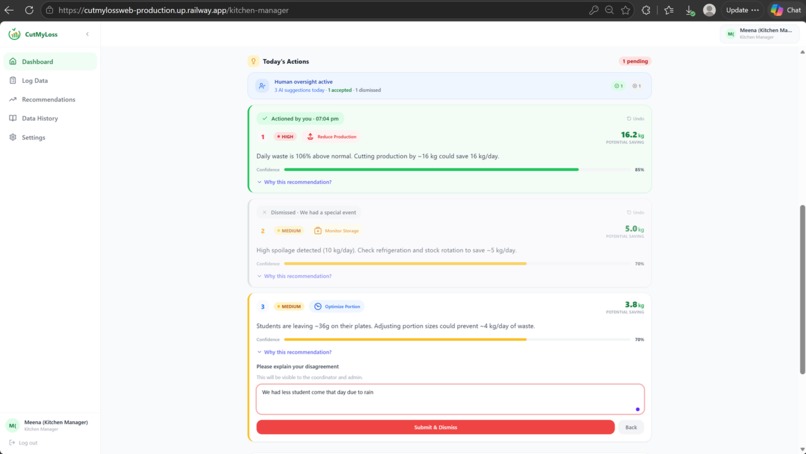The width and height of the screenshot is (806, 454).
Task: Open the Dashboard page in sidebar
Action: click(50, 61)
